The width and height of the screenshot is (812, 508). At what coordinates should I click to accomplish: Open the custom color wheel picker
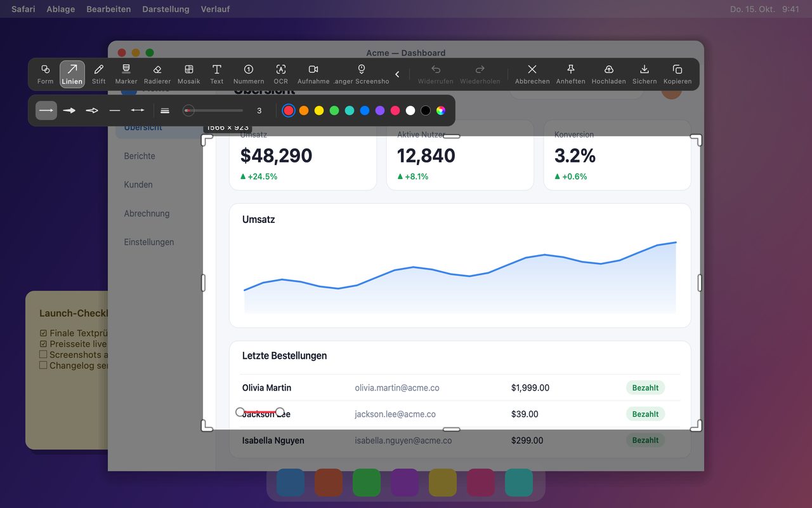[441, 110]
